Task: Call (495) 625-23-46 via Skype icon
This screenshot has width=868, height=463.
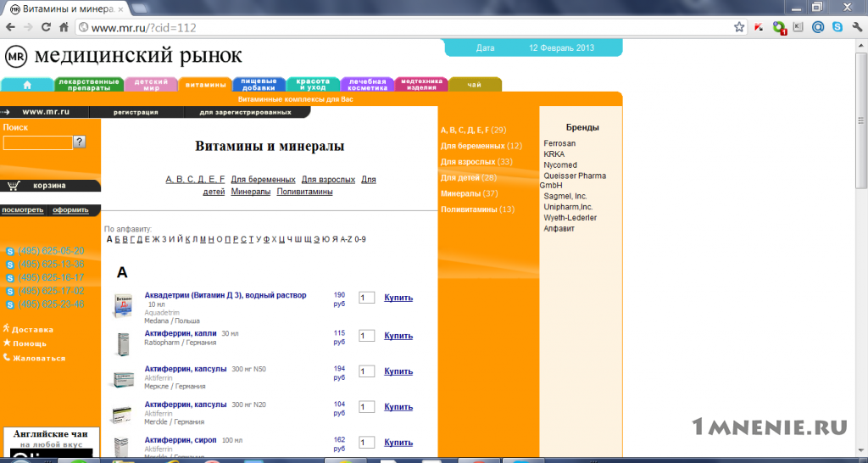Action: 9,304
